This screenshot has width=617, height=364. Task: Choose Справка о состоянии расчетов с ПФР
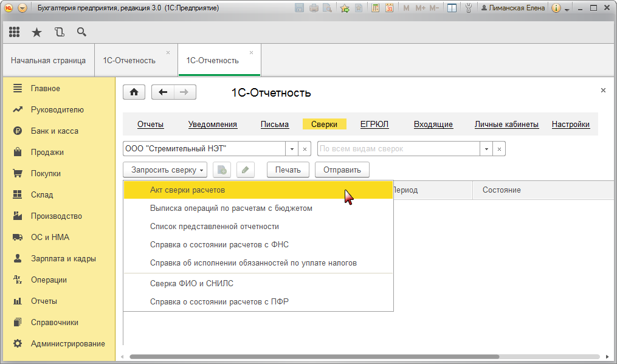[219, 301]
